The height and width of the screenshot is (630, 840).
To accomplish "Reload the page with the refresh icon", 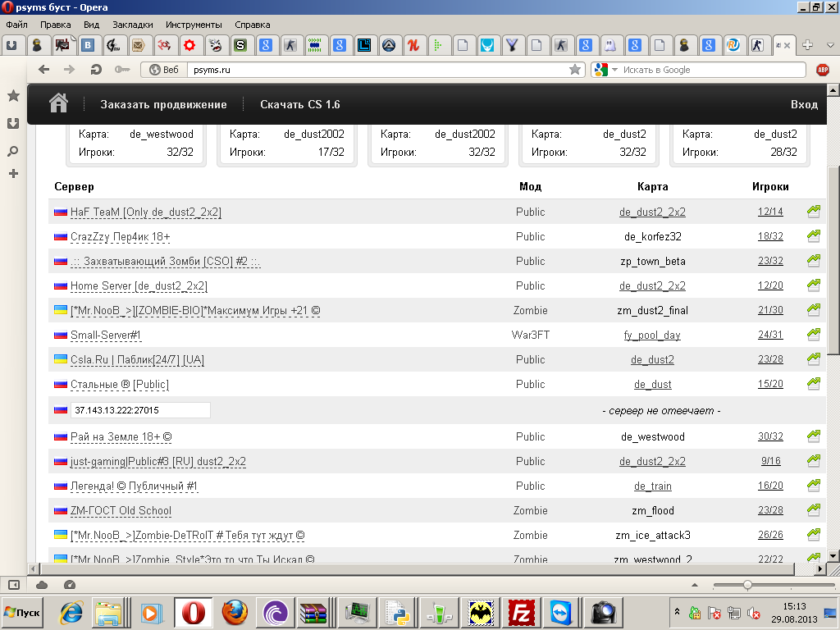I will [96, 69].
